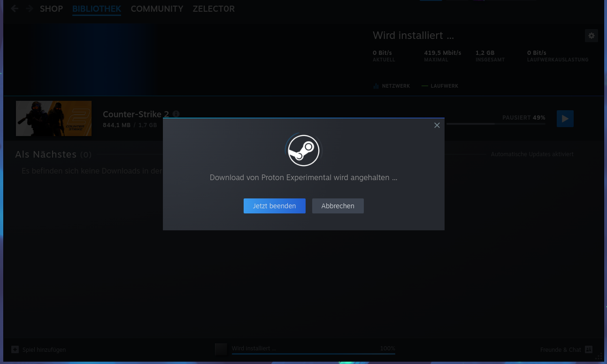Open the SHOP section

[51, 8]
